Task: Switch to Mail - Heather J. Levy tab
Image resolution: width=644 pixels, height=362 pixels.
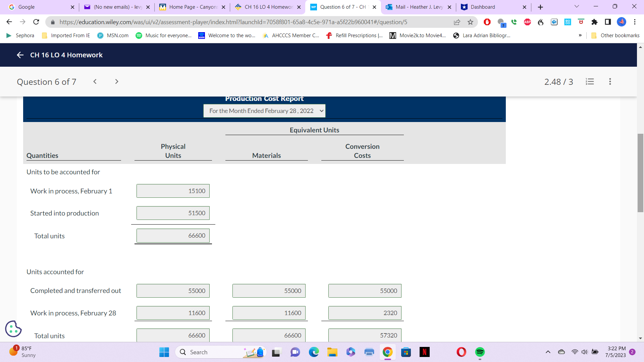Action: click(x=419, y=7)
